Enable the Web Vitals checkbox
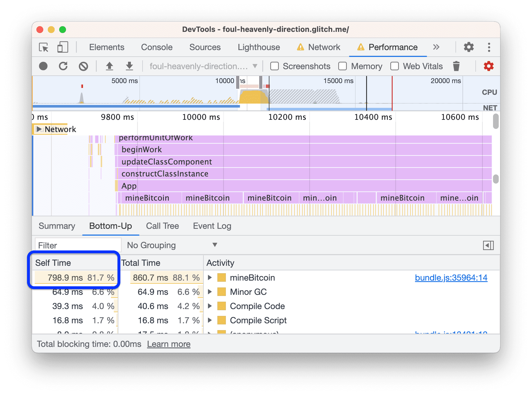Screen dimensions: 532x395 click(x=395, y=66)
